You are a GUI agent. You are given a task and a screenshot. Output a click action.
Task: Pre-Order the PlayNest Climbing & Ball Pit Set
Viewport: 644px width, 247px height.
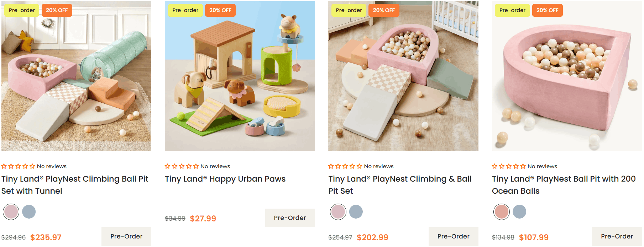(453, 236)
